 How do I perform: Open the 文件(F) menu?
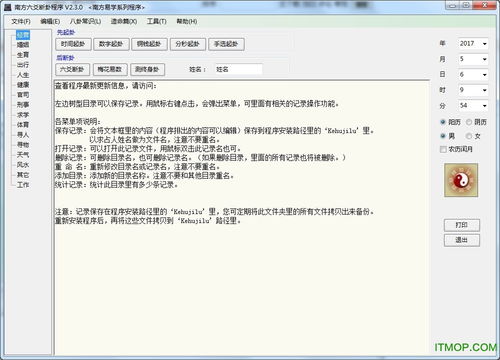pyautogui.click(x=21, y=21)
